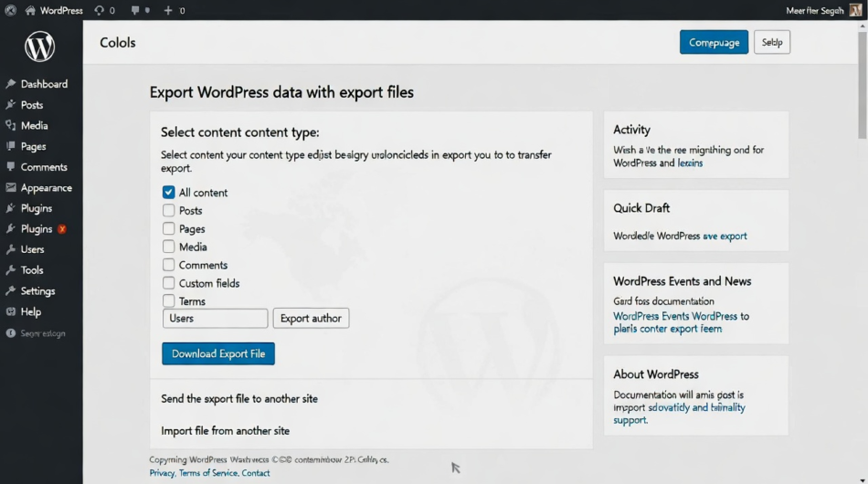Click the blue Compupage button
868x484 pixels.
pyautogui.click(x=714, y=42)
